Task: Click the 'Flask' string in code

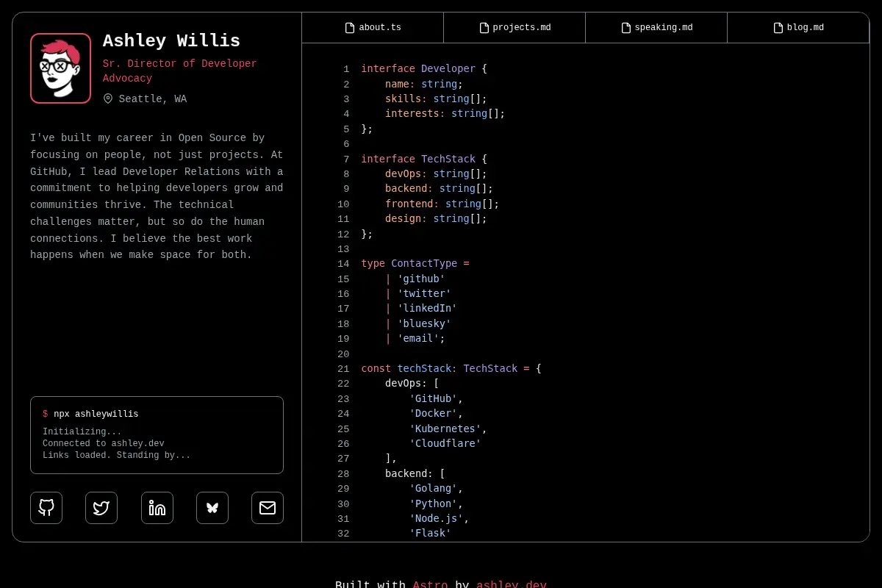Action: tap(430, 534)
